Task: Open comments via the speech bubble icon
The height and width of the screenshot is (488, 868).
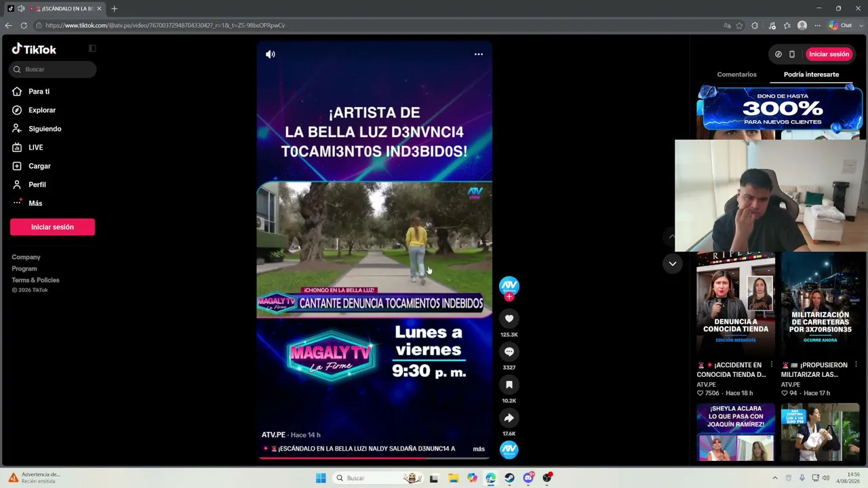Action: click(x=509, y=351)
